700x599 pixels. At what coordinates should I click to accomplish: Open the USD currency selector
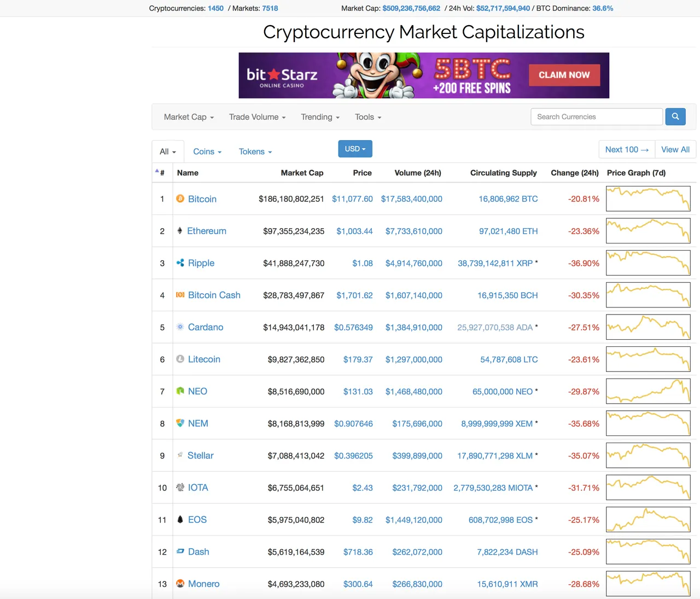pyautogui.click(x=355, y=149)
